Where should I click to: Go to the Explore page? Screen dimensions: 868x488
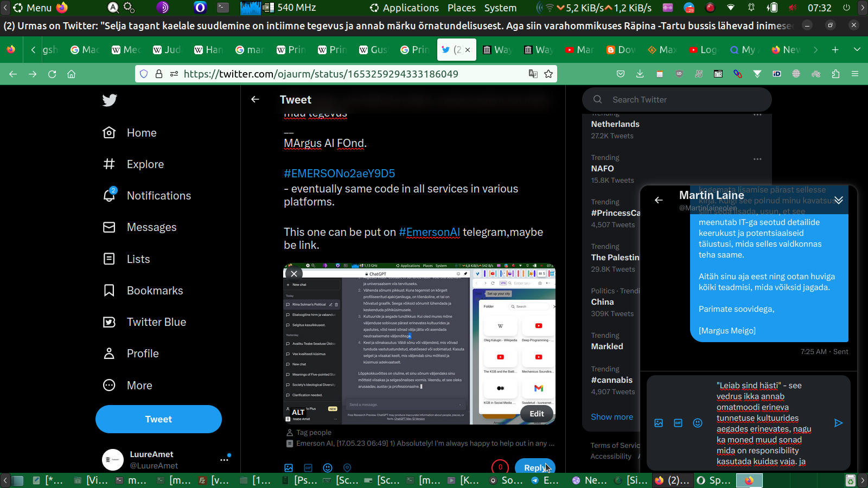[x=133, y=164]
